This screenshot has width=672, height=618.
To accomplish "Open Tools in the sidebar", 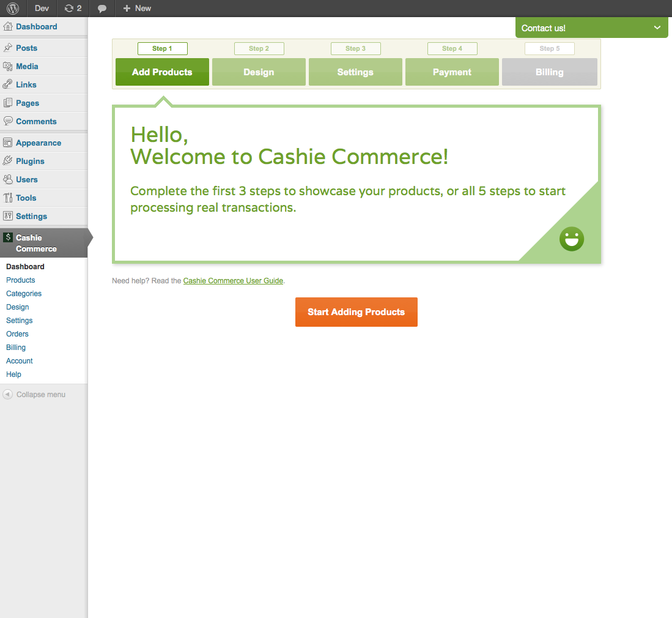I will click(x=26, y=198).
